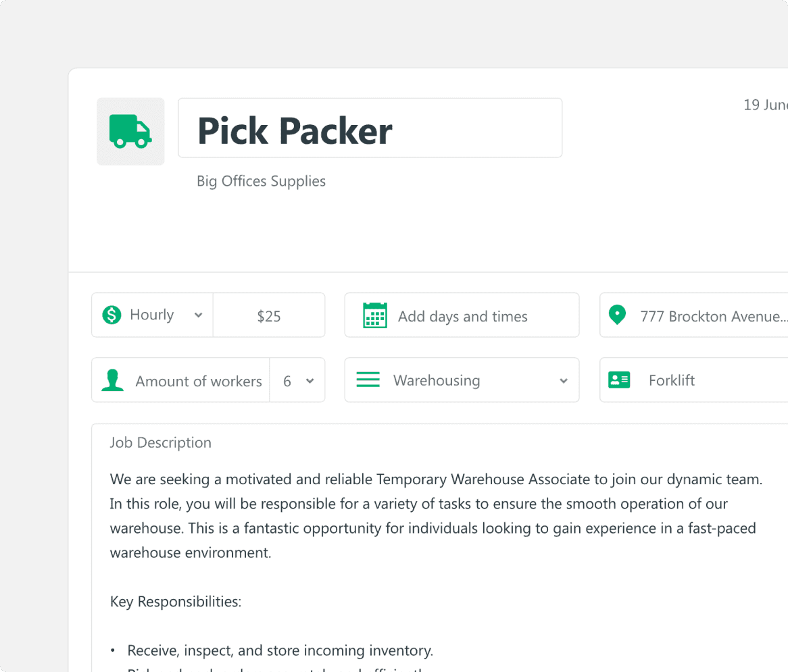Viewport: 788px width, 672px height.
Task: Click the worker silhouette icon
Action: 112,380
